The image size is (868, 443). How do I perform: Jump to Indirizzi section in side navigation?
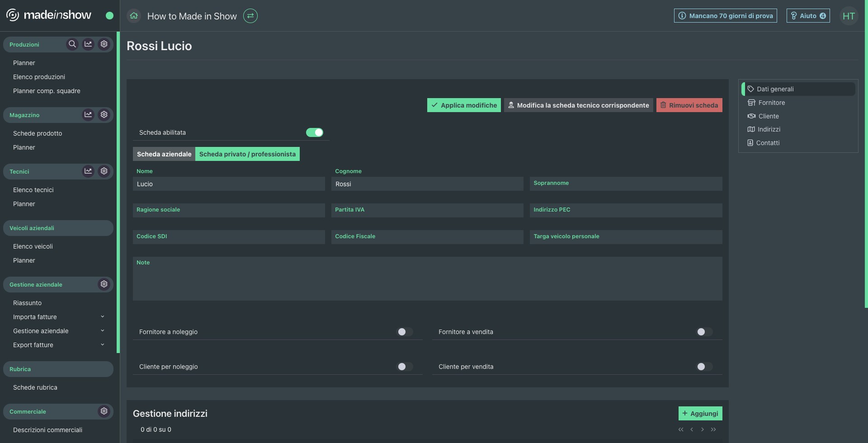pos(769,129)
